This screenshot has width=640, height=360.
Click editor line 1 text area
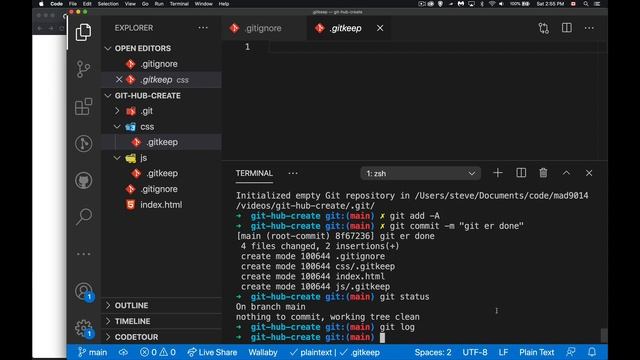click(433, 47)
